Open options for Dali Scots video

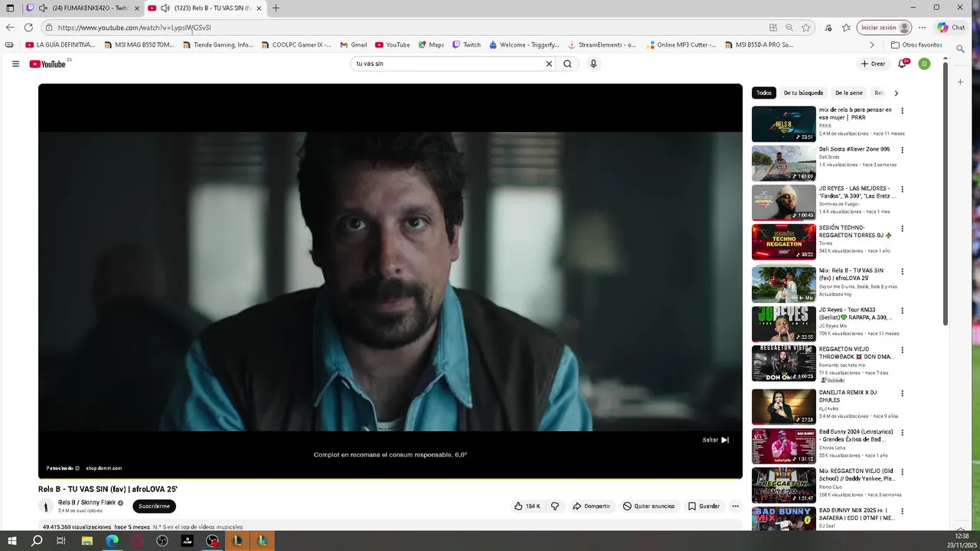click(x=902, y=150)
